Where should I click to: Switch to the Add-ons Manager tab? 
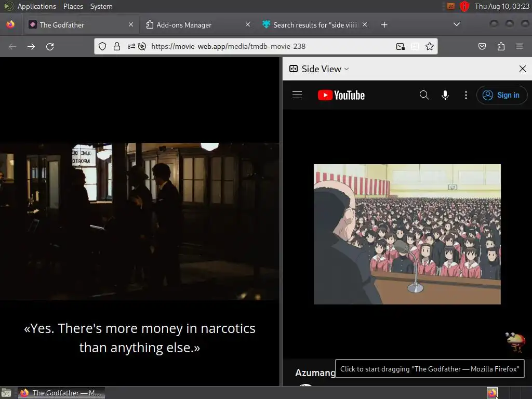tap(198, 25)
